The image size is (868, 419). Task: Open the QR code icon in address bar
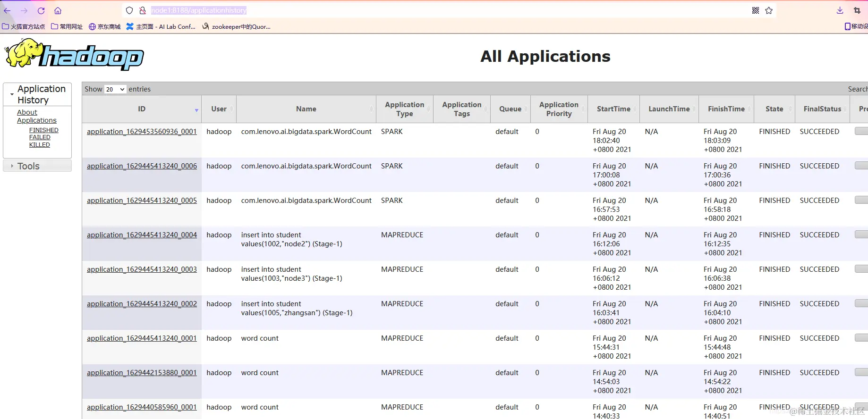pos(756,10)
